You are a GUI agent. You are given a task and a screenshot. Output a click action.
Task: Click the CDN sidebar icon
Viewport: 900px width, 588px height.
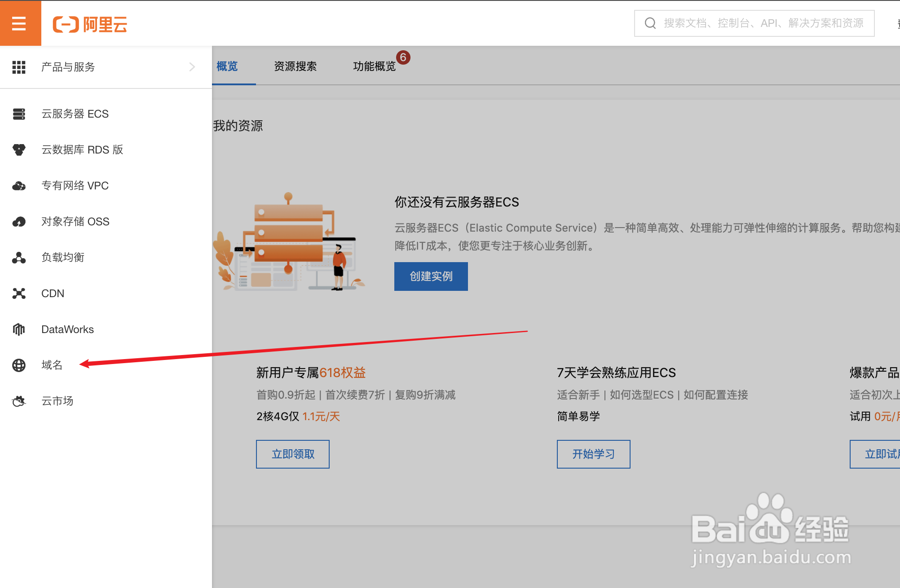tap(19, 294)
